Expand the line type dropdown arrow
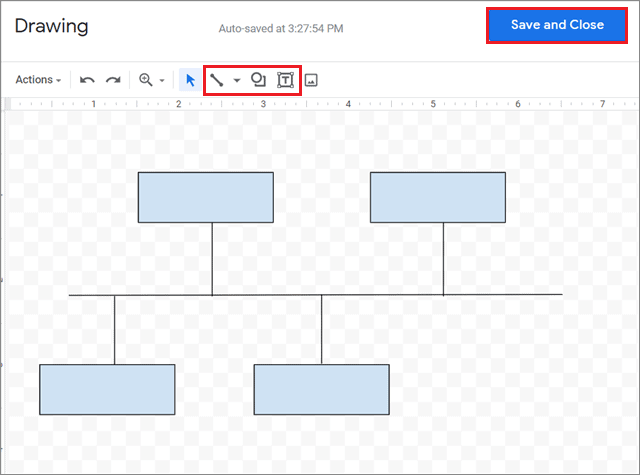Viewport: 640px width, 475px height. point(236,80)
